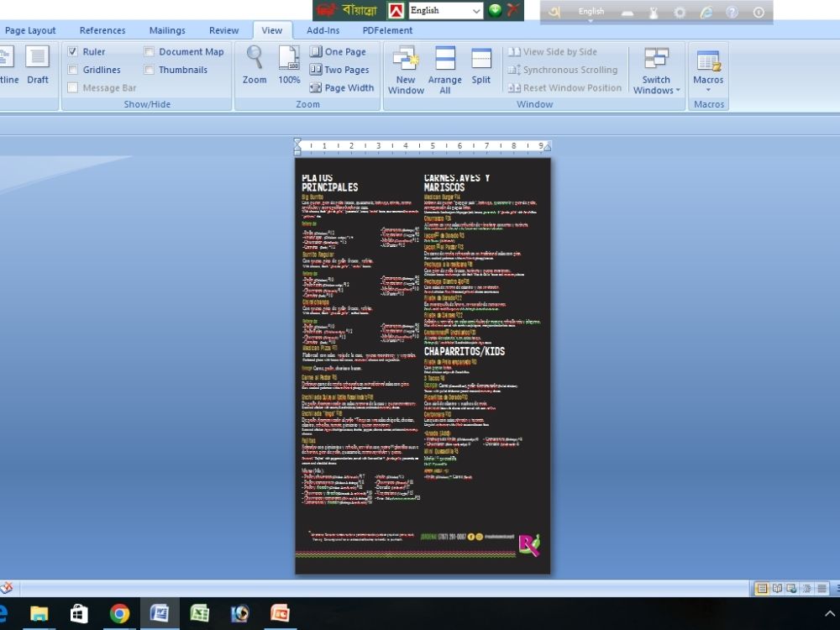Image resolution: width=840 pixels, height=630 pixels.
Task: Click the right indent marker on ruler
Action: point(547,147)
